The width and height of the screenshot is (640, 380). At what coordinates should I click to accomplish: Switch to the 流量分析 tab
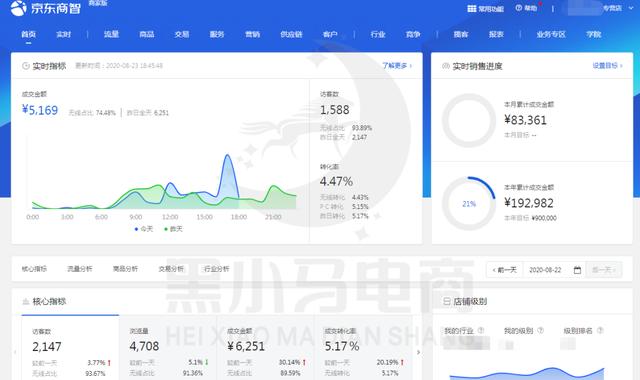pos(80,269)
